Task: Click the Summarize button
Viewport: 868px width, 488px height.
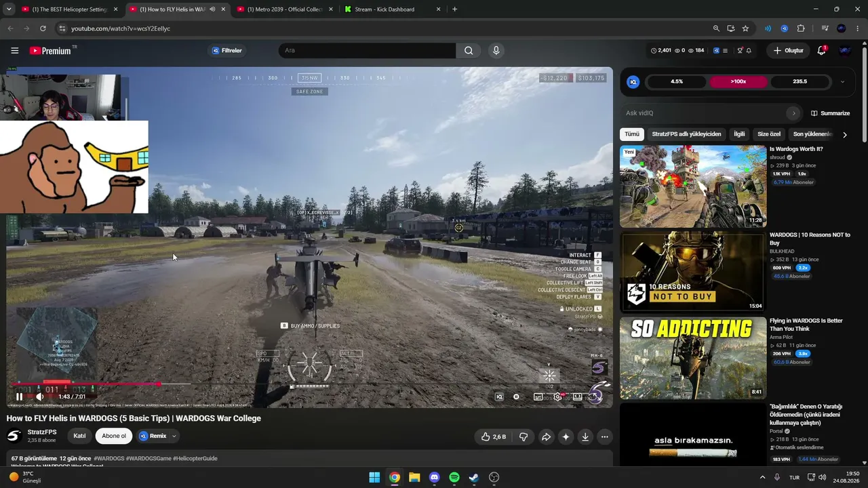Action: point(829,113)
